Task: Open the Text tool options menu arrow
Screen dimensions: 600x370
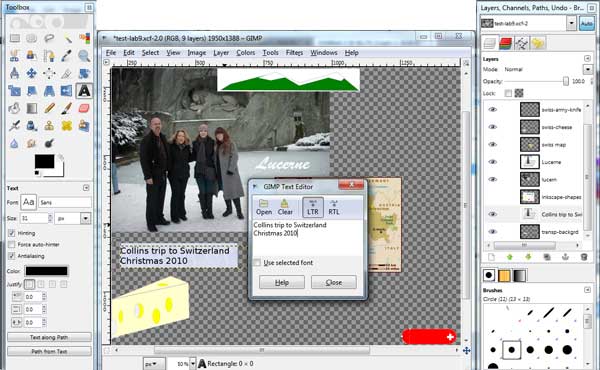Action: point(86,188)
